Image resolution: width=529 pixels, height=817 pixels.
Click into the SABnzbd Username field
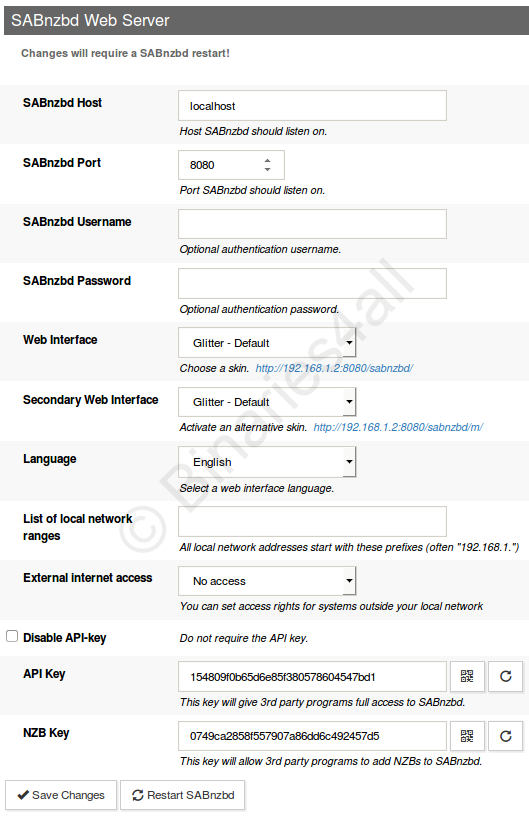[312, 224]
